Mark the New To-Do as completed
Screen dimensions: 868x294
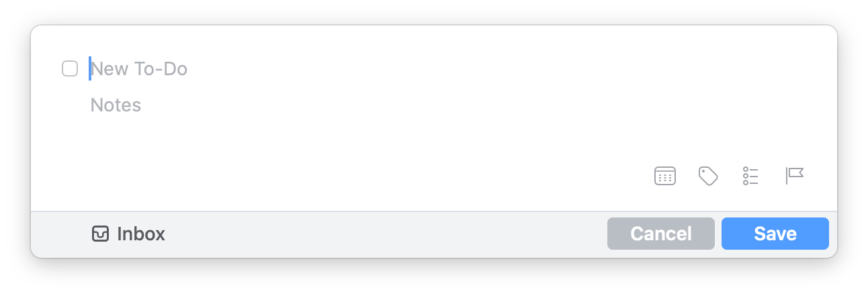[x=70, y=68]
